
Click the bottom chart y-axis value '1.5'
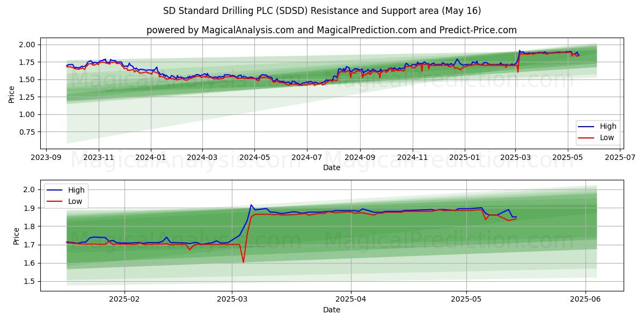pos(30,281)
